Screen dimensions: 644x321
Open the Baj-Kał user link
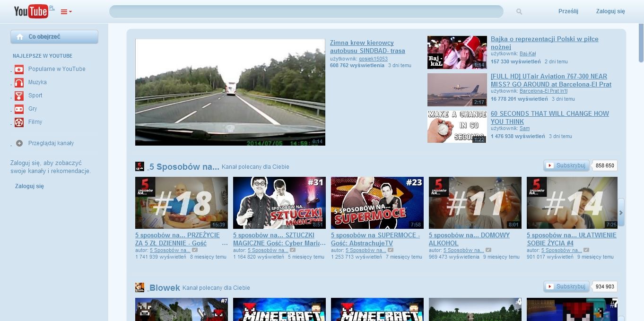pos(528,54)
